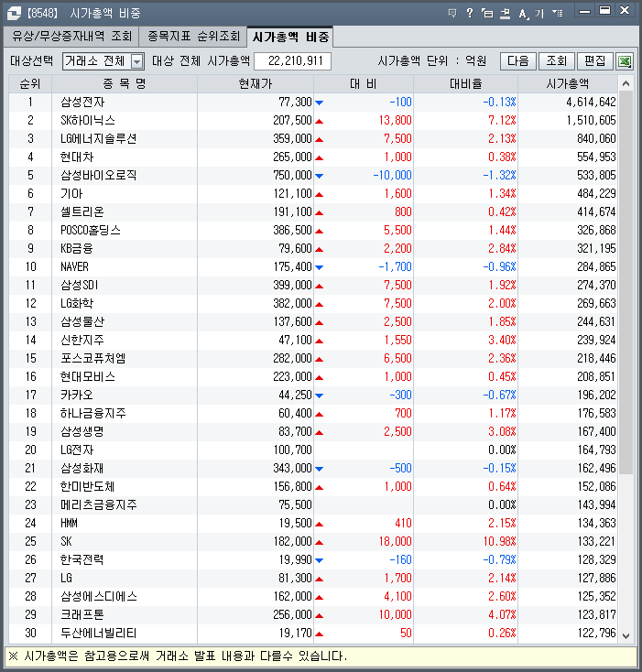Image resolution: width=642 pixels, height=672 pixels.
Task: Click the 조회 button
Action: 556,61
